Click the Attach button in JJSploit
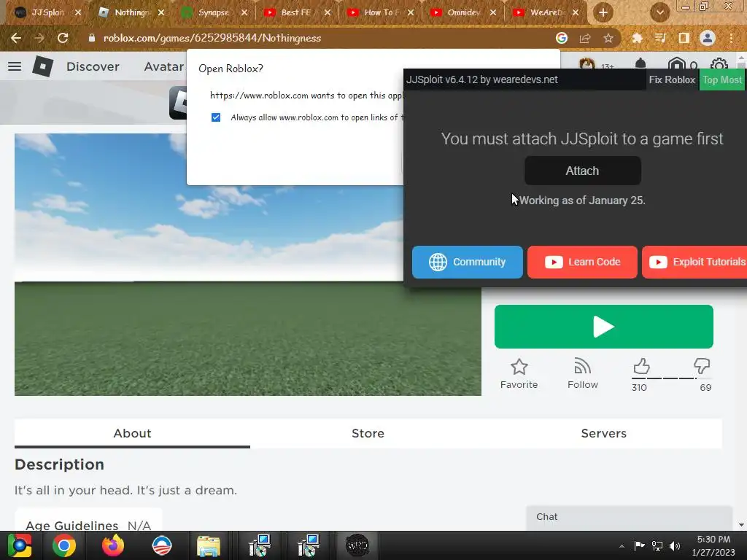Screen dimensions: 747x560 pyautogui.click(x=582, y=171)
